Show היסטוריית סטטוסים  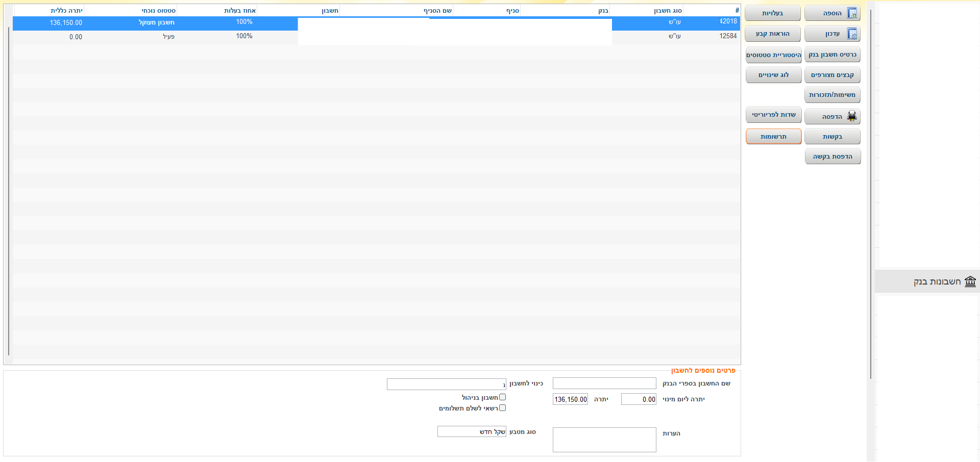click(x=773, y=55)
